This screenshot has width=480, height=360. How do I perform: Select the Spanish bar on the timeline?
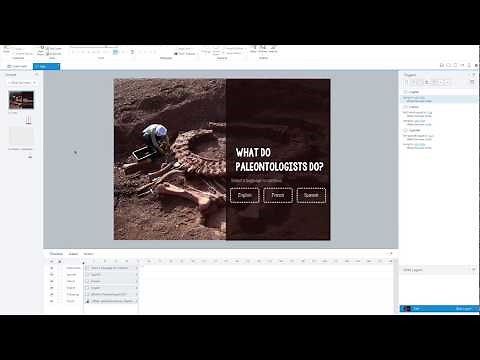111,275
